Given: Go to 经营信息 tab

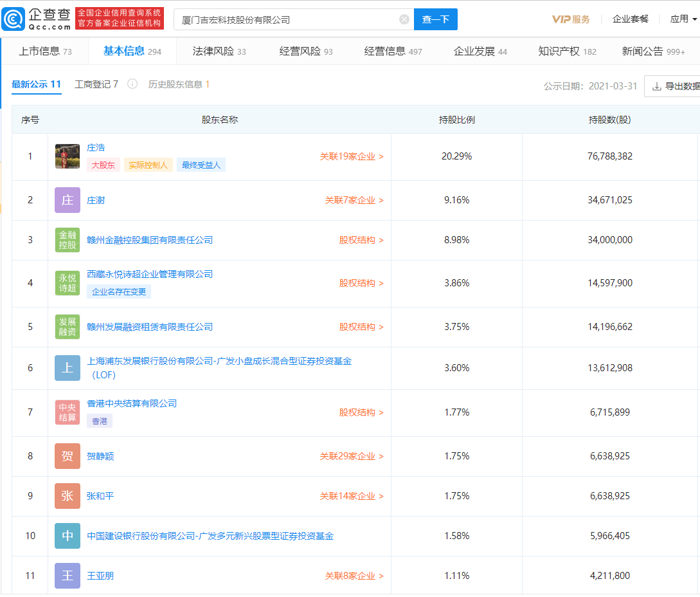Looking at the screenshot, I should (393, 51).
